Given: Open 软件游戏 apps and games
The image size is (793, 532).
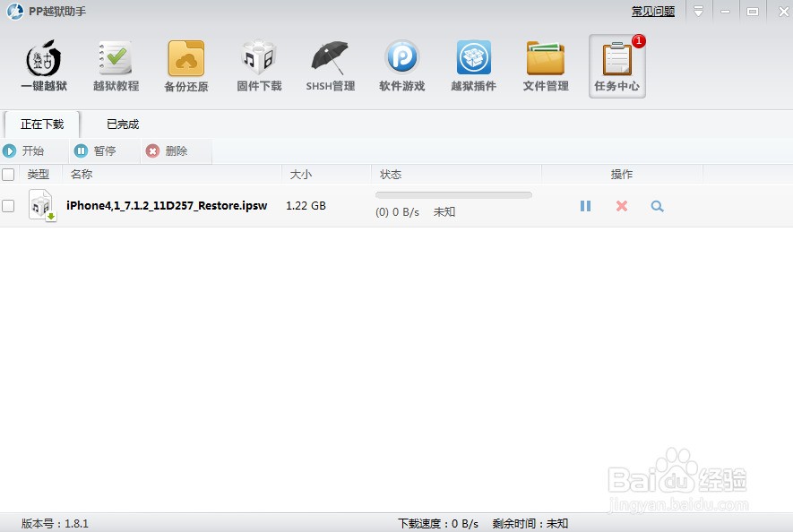Looking at the screenshot, I should (402, 65).
